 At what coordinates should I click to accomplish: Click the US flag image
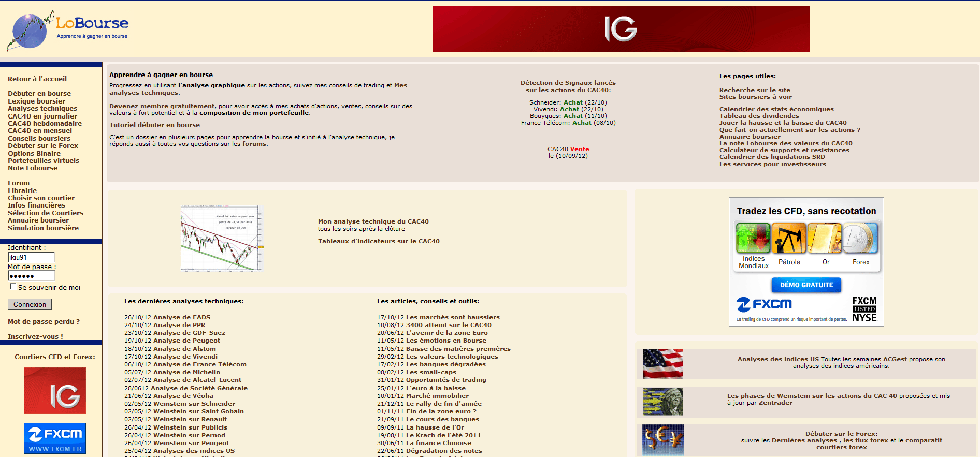(x=662, y=364)
